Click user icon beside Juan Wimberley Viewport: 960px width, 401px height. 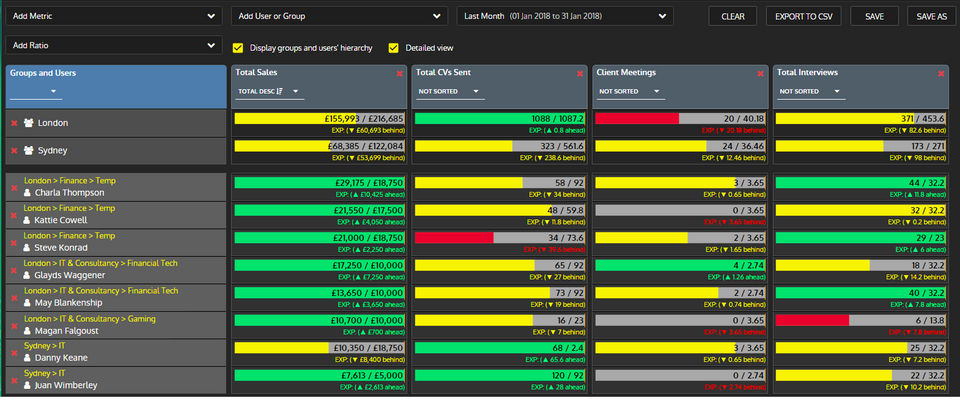tap(27, 386)
